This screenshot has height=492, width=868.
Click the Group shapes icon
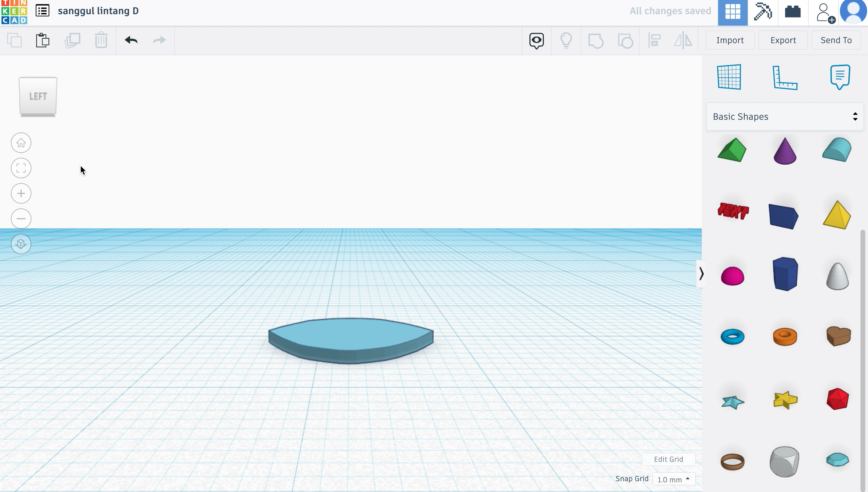coord(596,40)
